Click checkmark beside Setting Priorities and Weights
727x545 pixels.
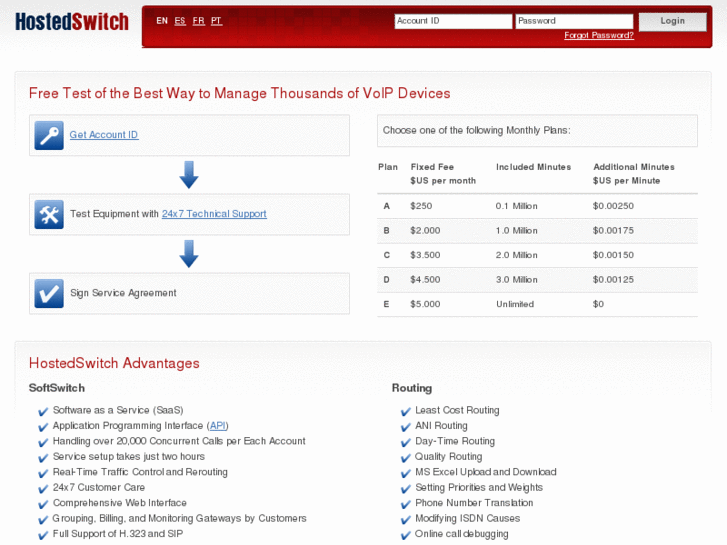click(405, 488)
